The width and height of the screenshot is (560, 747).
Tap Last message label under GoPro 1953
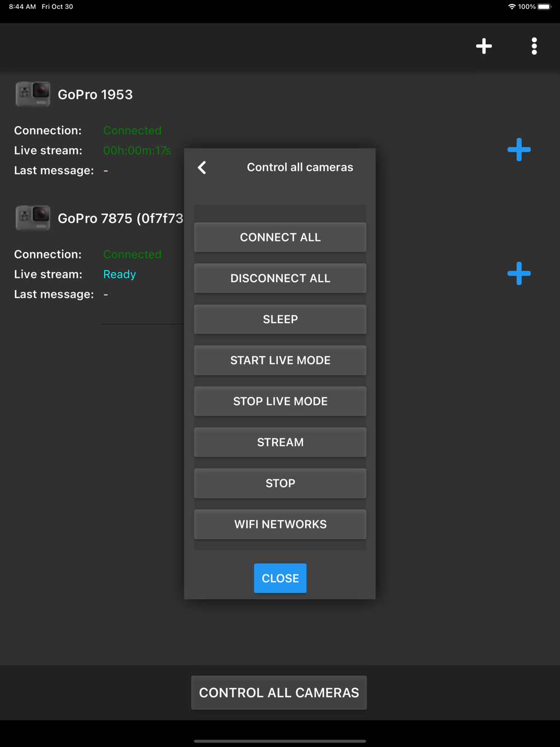[x=54, y=170]
